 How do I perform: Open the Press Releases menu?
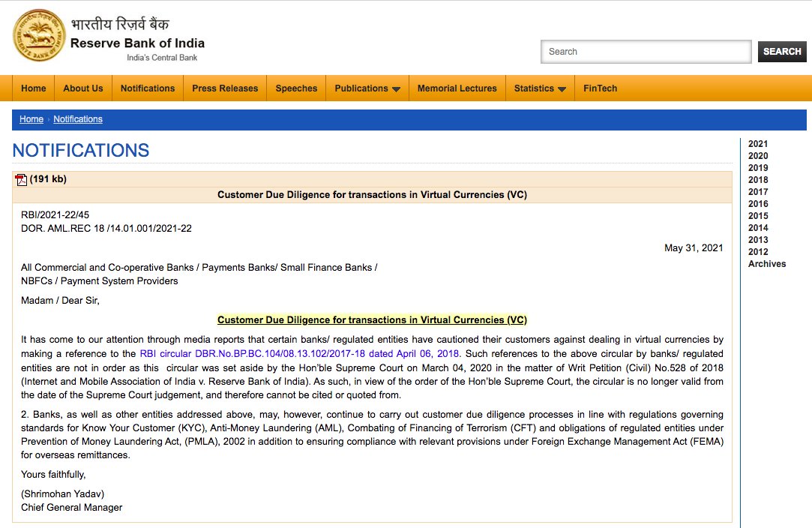225,88
